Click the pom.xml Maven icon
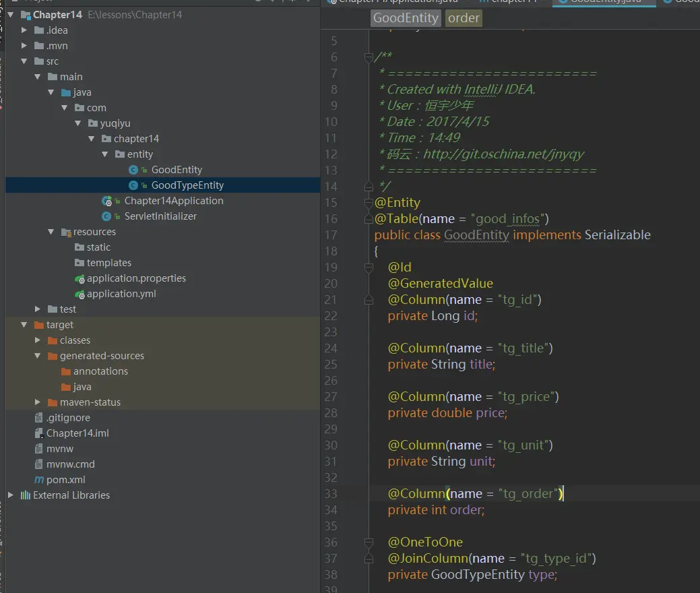This screenshot has width=700, height=593. click(x=39, y=480)
